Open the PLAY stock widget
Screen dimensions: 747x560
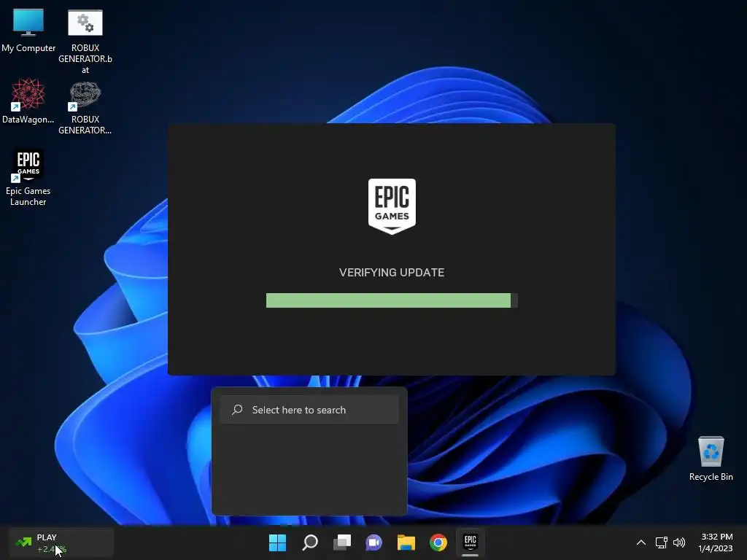tap(61, 542)
